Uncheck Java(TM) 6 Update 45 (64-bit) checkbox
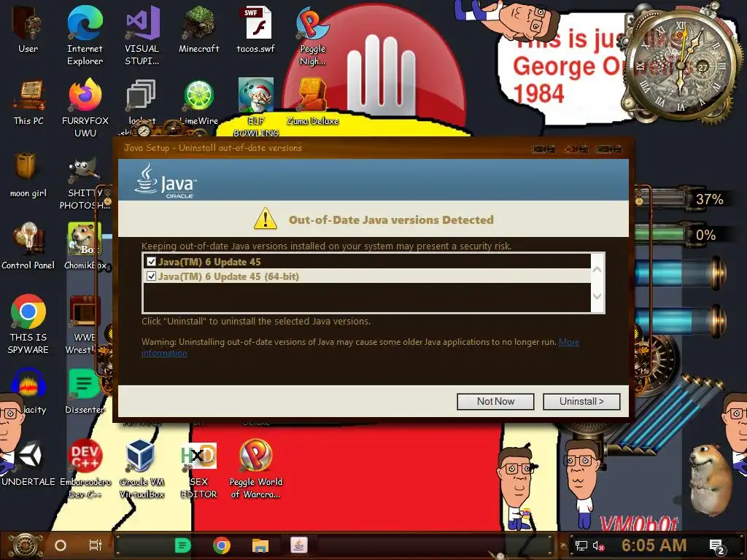This screenshot has width=747, height=560. (152, 276)
